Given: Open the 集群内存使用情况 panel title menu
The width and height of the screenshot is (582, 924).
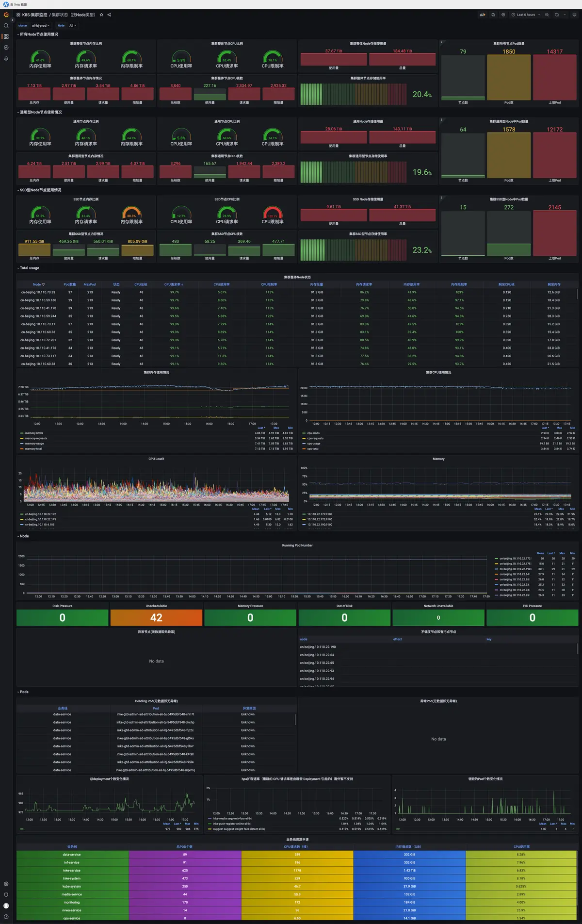Looking at the screenshot, I should click(x=156, y=372).
